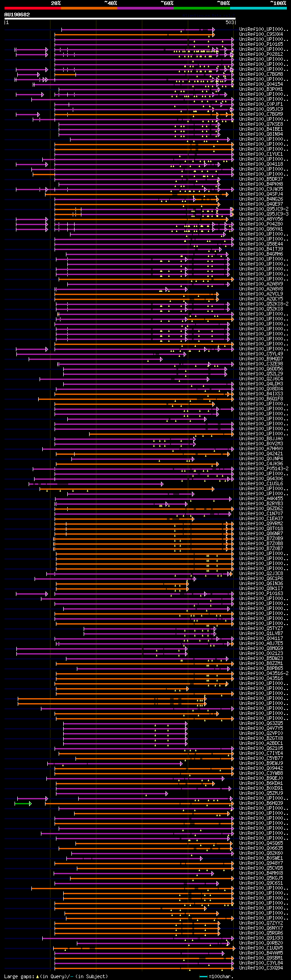291x980 pixels.
Task: Click the UniRef100_Q8IN94 entry
Action: point(261,134)
